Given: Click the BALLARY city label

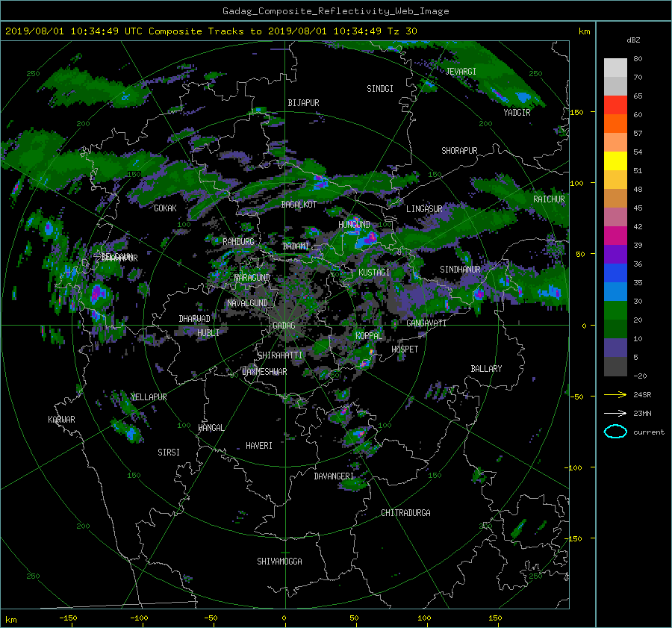Looking at the screenshot, I should [x=486, y=369].
